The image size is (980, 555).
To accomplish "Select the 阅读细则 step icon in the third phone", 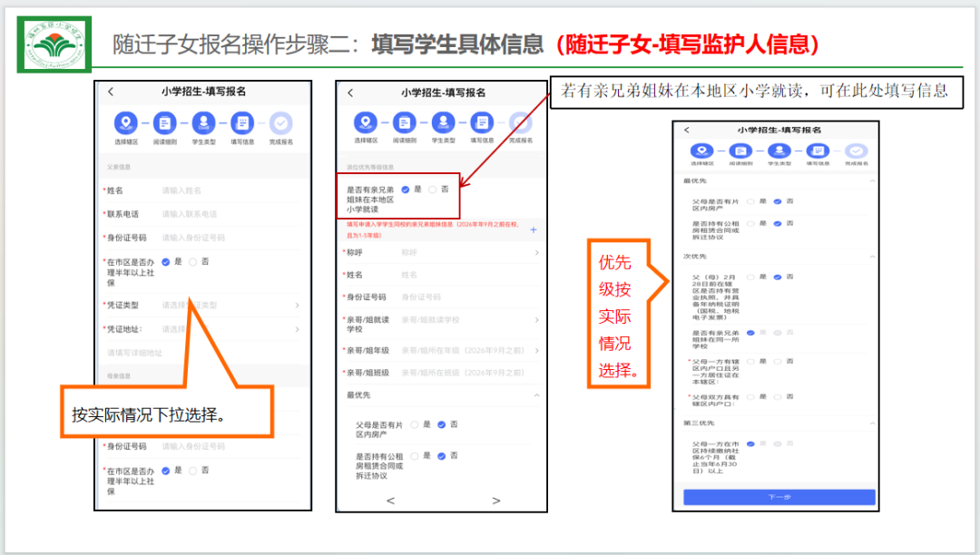I will click(740, 151).
